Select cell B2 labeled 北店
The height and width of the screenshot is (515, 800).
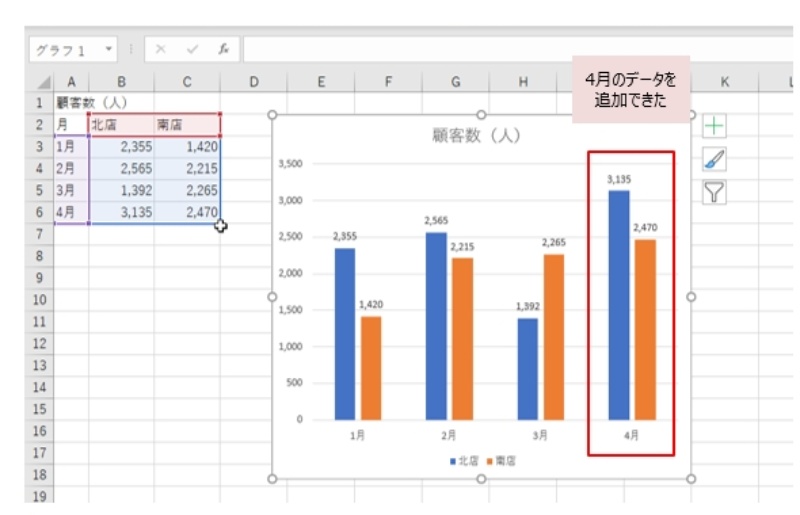(121, 125)
